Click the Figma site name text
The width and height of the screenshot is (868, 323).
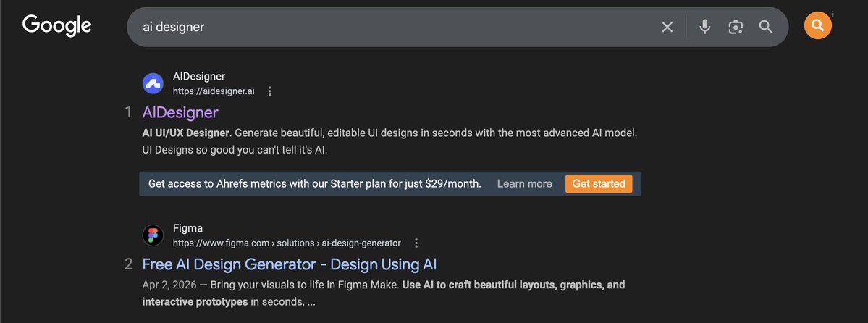187,228
